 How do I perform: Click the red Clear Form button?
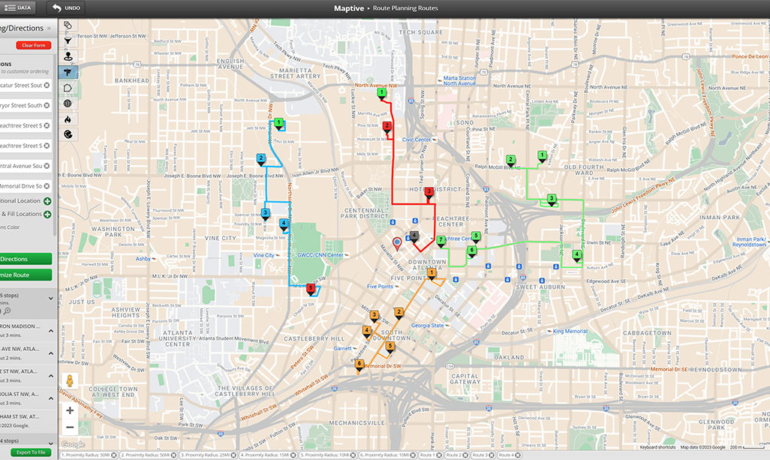tap(33, 45)
